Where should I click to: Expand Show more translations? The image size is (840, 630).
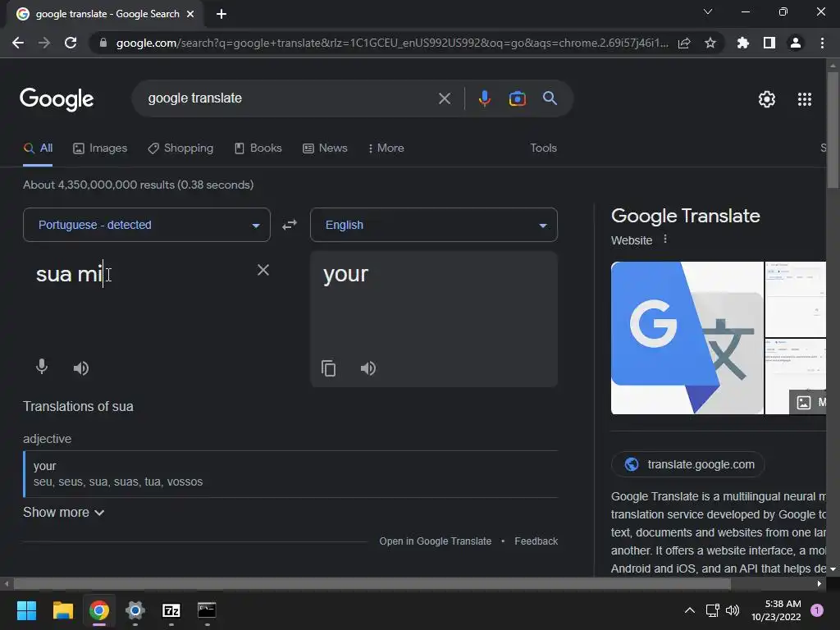point(63,513)
